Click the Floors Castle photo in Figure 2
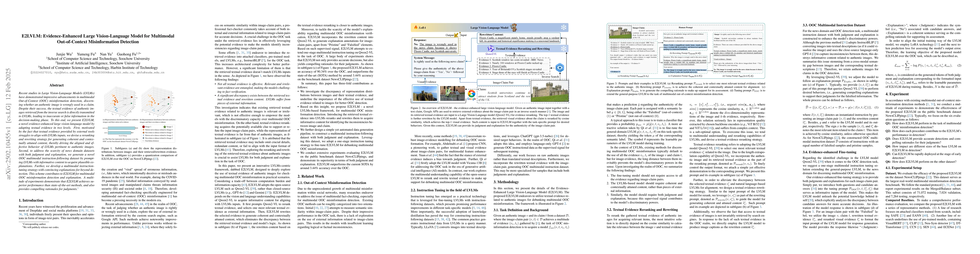The image size is (980, 254). [550, 91]
